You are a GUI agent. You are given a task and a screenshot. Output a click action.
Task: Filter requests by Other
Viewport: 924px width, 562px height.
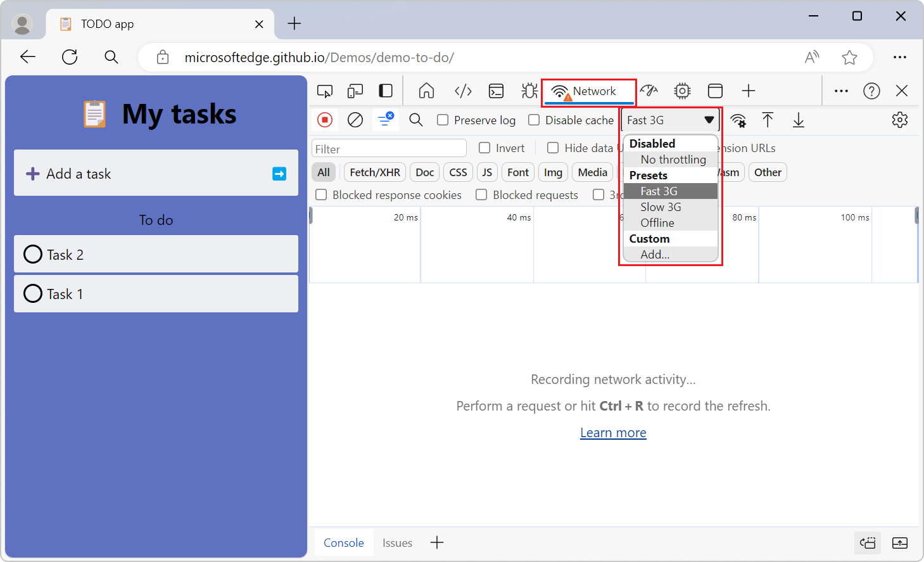pyautogui.click(x=768, y=172)
